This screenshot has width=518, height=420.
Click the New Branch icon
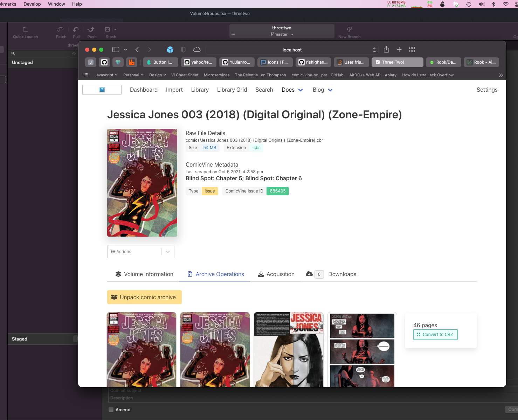pyautogui.click(x=349, y=30)
